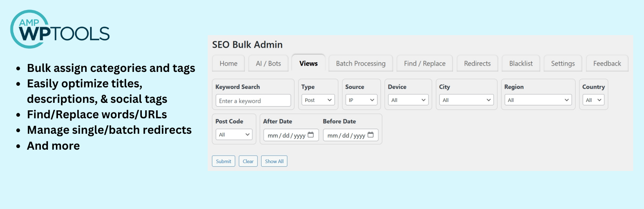
Task: Open the Redirects tab
Action: click(x=477, y=64)
